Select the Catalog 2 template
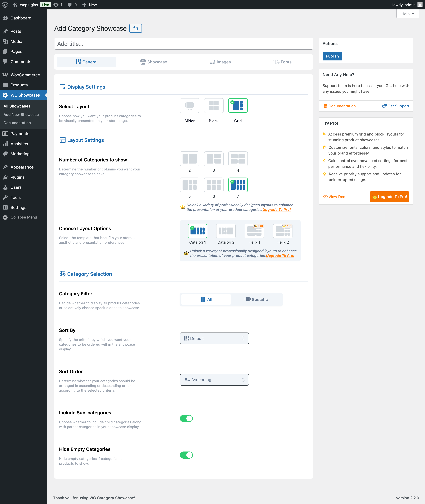 click(226, 231)
